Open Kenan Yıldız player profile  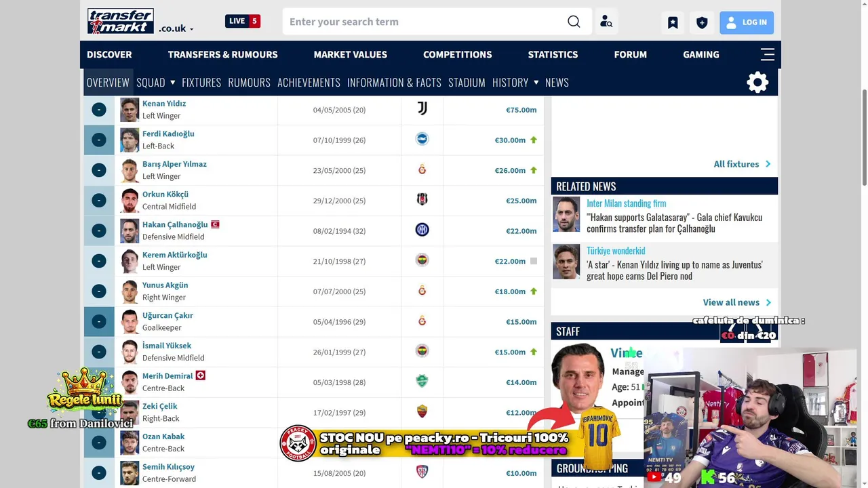[163, 104]
